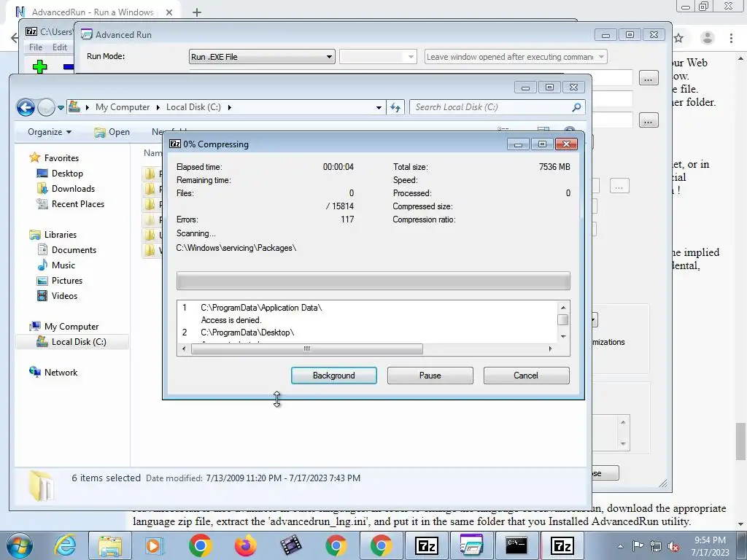747x560 pixels.
Task: Open Recent Places in Favorites
Action: pos(77,204)
